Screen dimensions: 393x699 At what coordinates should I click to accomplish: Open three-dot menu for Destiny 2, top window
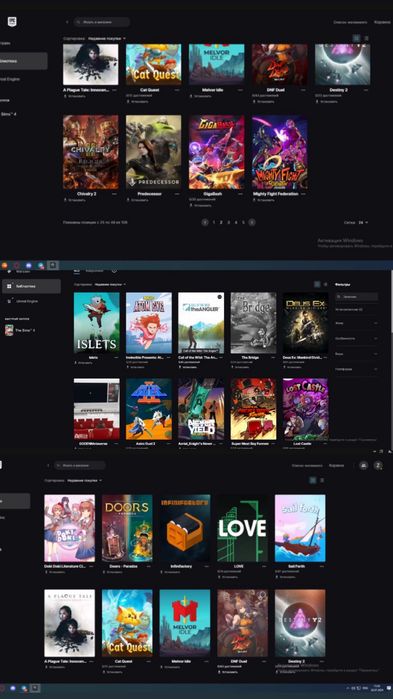point(366,90)
